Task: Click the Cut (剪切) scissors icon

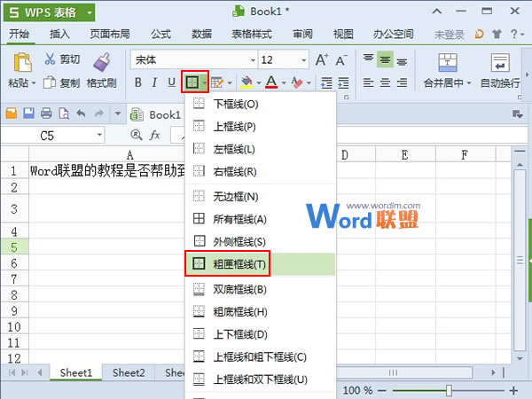Action: pyautogui.click(x=50, y=59)
